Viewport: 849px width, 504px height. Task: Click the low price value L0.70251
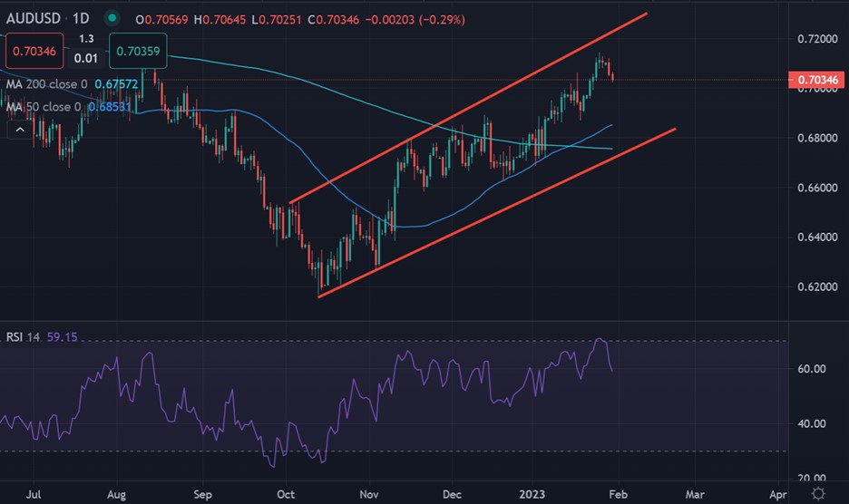point(276,19)
